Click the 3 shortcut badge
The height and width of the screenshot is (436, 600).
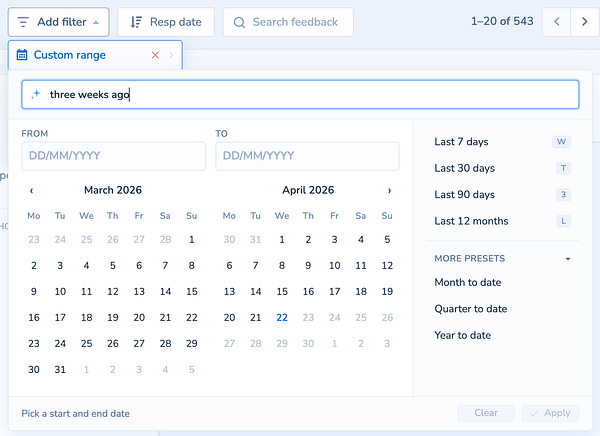[x=563, y=195]
